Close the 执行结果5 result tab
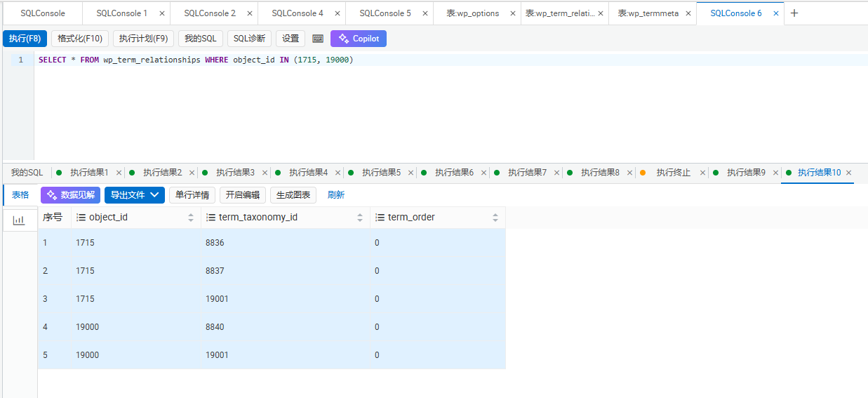Screen dimensions: 868x398 tap(410, 173)
